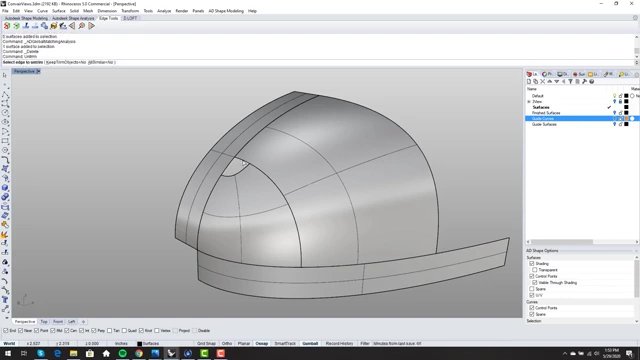Select the Fillet curves tool in left sidebar
This screenshot has height=360, width=640.
click(x=5, y=160)
